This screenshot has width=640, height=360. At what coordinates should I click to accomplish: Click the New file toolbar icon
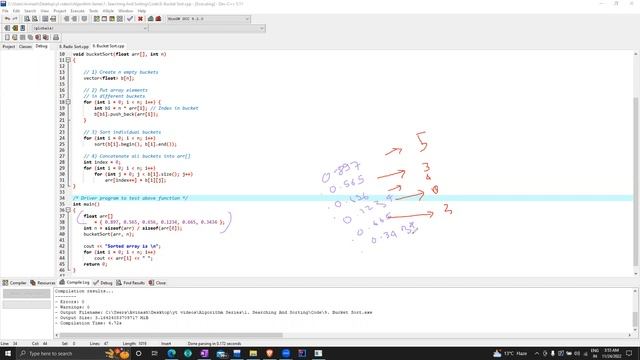[7, 37]
